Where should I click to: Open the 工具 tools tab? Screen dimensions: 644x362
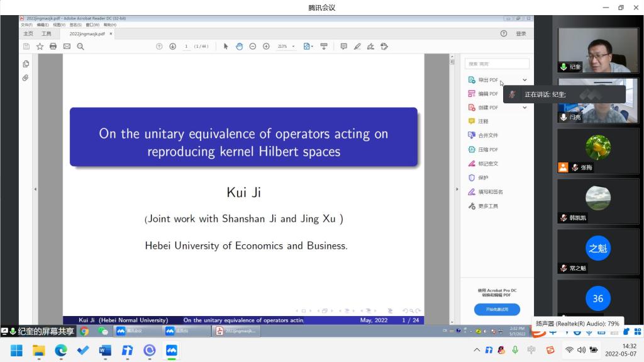pyautogui.click(x=47, y=33)
